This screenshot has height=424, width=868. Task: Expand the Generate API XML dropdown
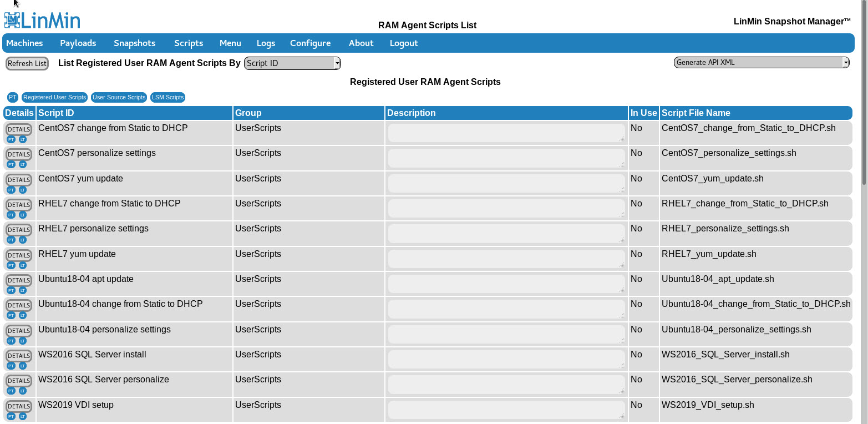(x=761, y=63)
